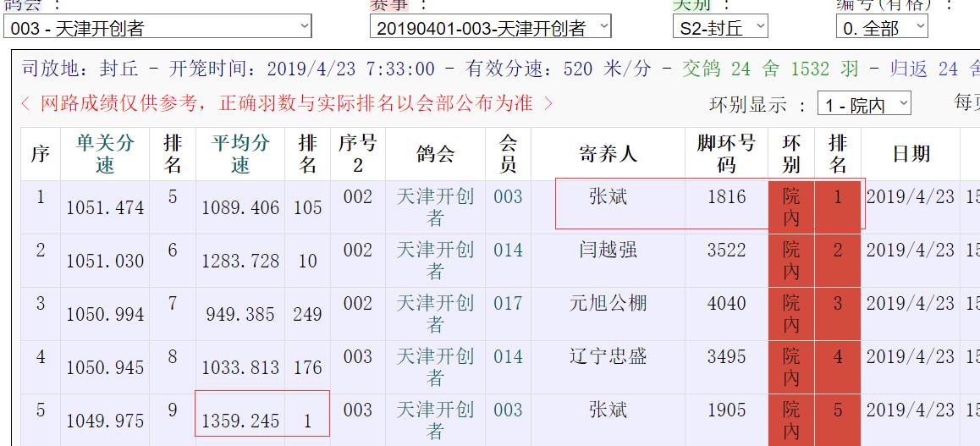Select speed value 1050.994
Viewport: 980px width, 446px height.
pyautogui.click(x=105, y=314)
